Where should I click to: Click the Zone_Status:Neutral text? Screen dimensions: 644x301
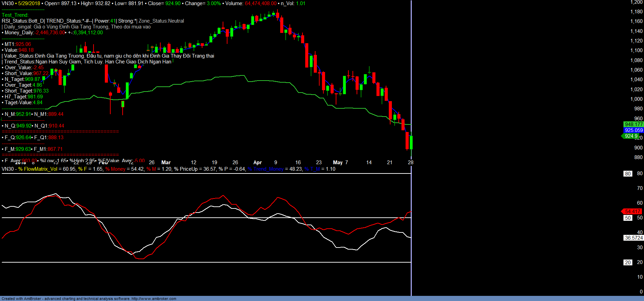pyautogui.click(x=161, y=21)
